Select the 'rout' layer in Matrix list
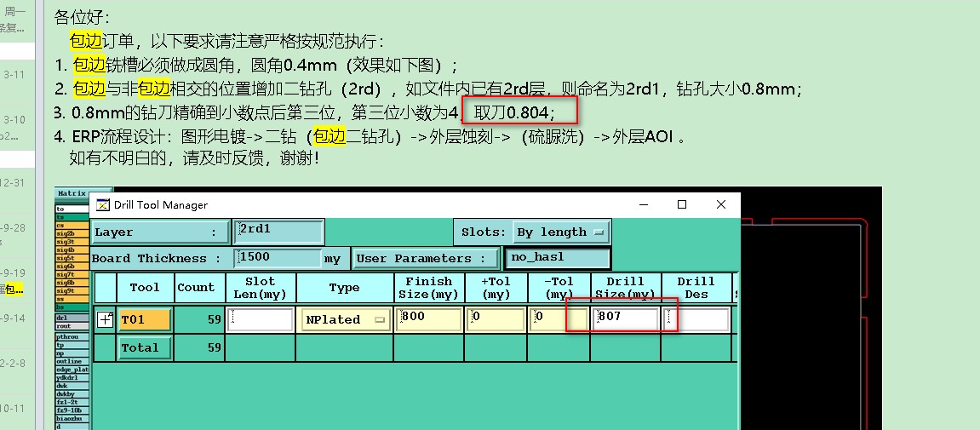Screen dimensions: 980x430 72,326
